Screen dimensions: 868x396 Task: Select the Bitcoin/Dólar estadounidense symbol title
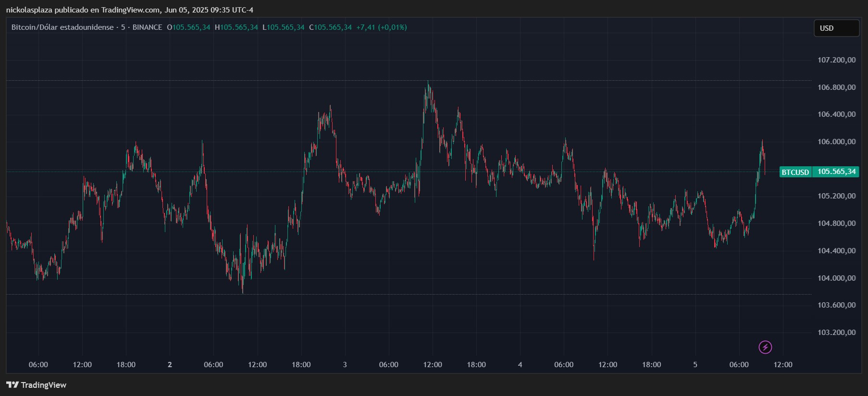point(62,27)
